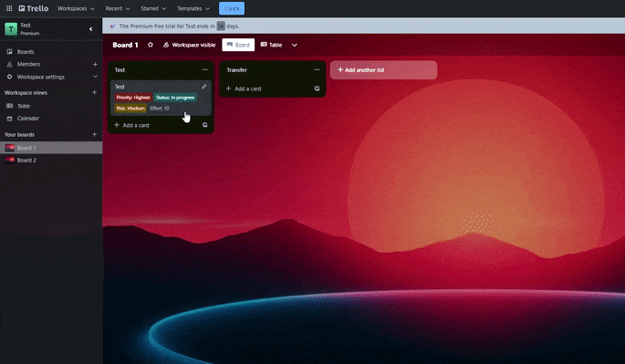The image size is (625, 364).
Task: Add a member with the plus icon
Action: point(95,64)
